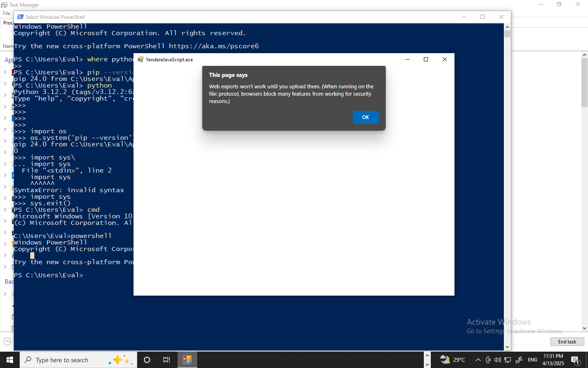Click End task in Task Manager
The height and width of the screenshot is (368, 588).
click(567, 342)
